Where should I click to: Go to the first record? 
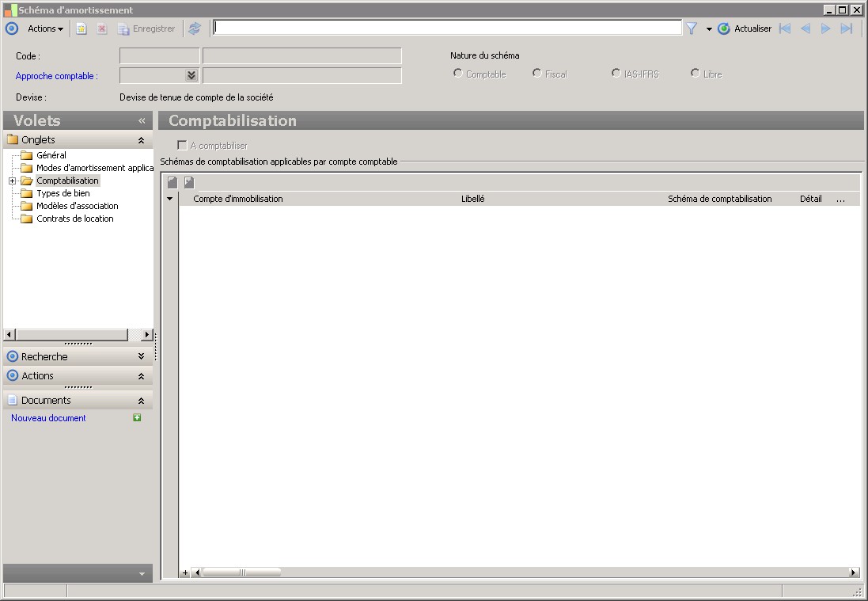[x=785, y=29]
